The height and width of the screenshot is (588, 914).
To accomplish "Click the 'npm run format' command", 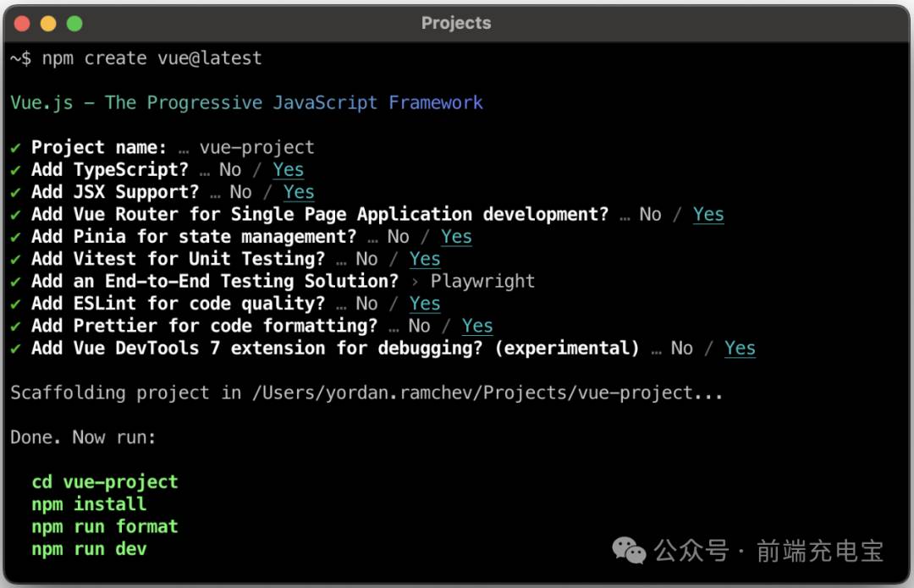I will [x=105, y=527].
